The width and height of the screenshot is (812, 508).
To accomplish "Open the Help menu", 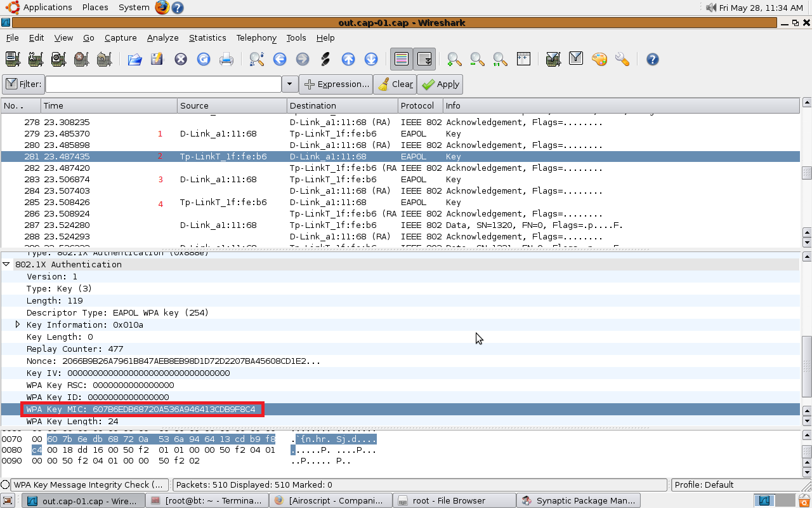I will click(x=325, y=37).
